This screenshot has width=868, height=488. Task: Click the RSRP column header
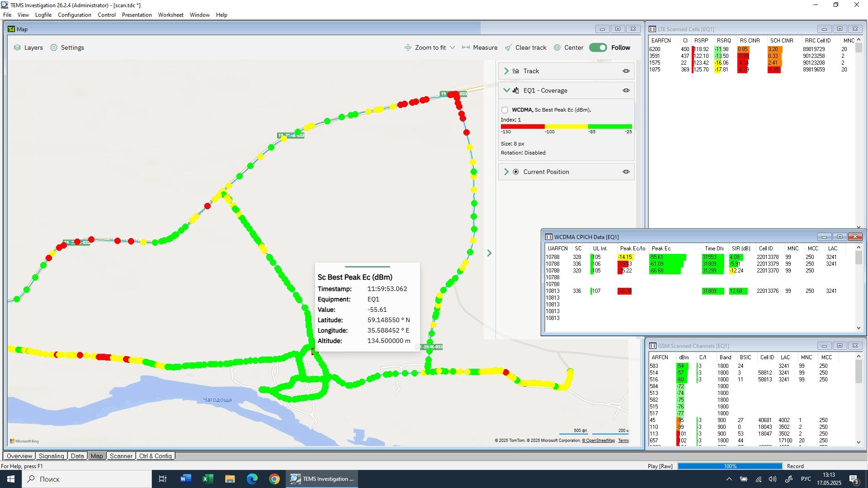pyautogui.click(x=701, y=41)
